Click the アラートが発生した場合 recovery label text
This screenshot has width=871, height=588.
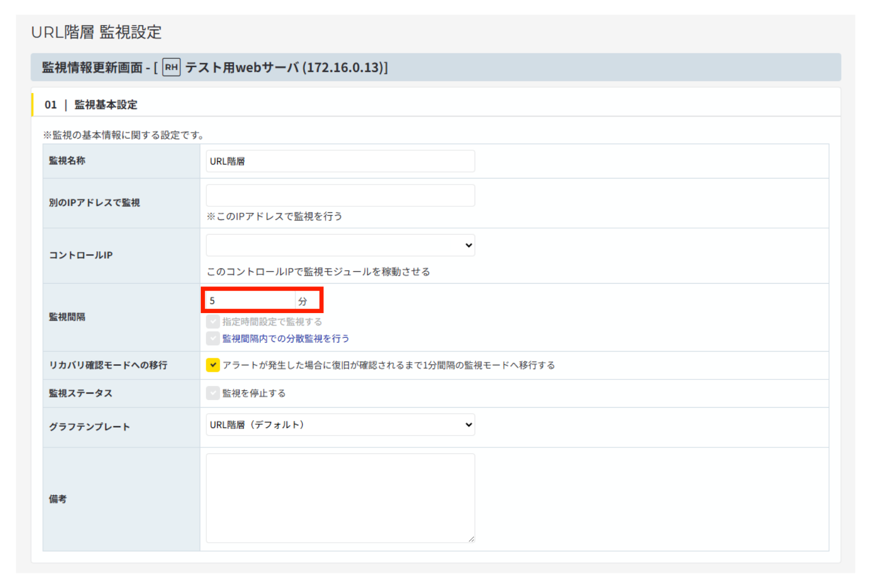coord(389,365)
